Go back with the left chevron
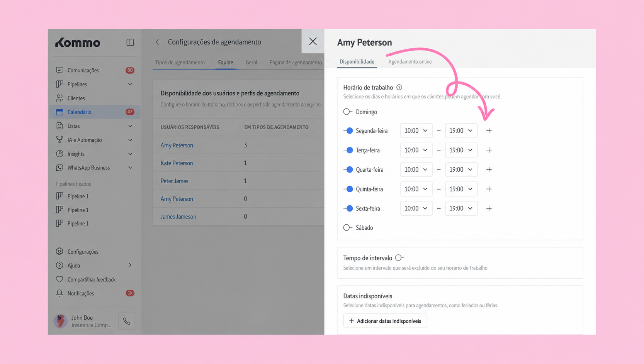 coord(157,42)
